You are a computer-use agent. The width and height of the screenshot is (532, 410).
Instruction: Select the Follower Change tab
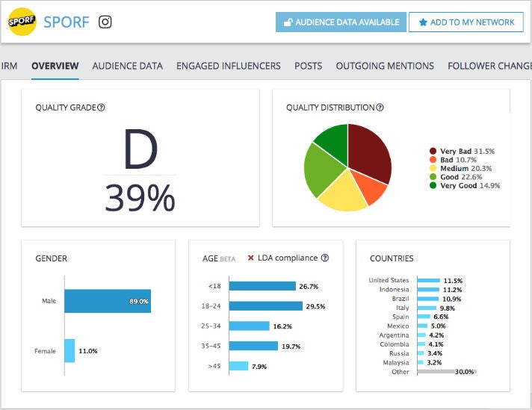(x=489, y=66)
